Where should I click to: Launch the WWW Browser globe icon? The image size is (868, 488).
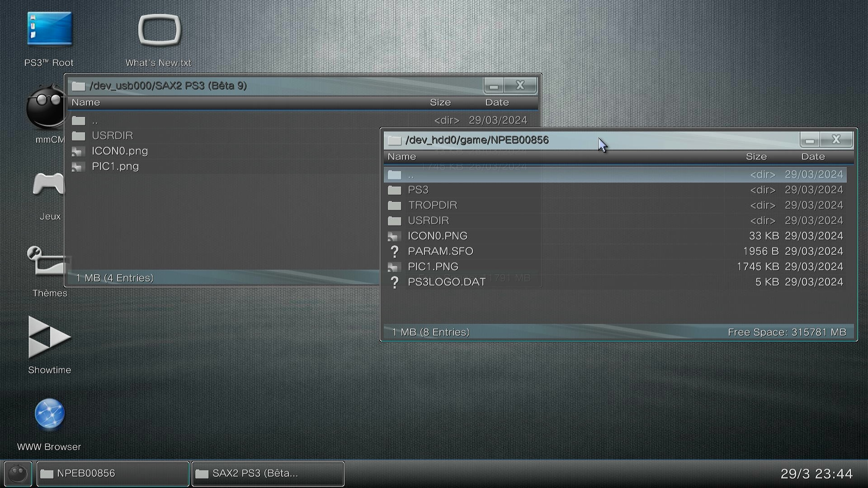[x=49, y=414]
